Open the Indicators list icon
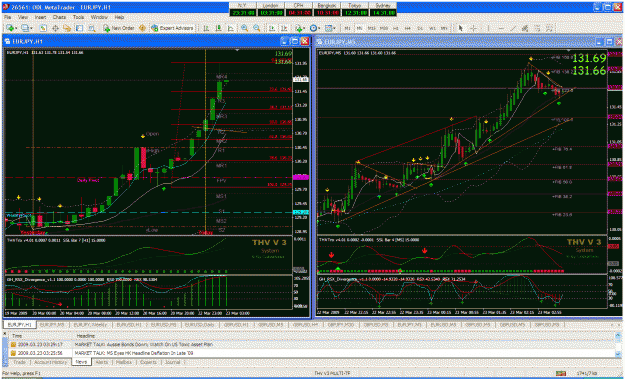625x379 pixels. click(298, 28)
